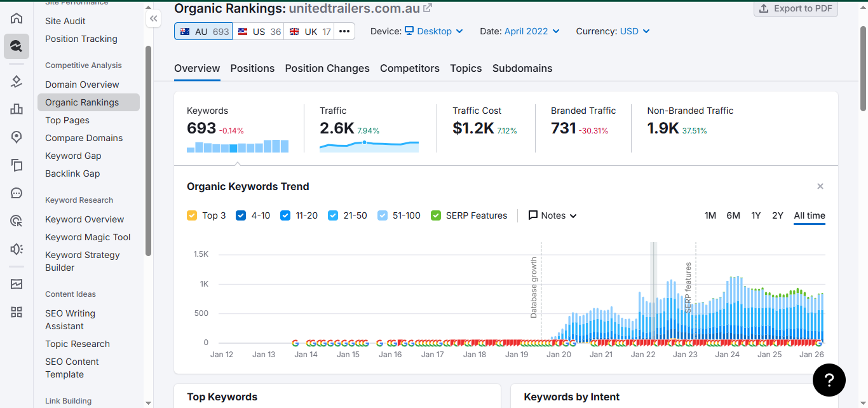
Task: Open external link icon beside unitedtrailers.com.au
Action: [428, 8]
